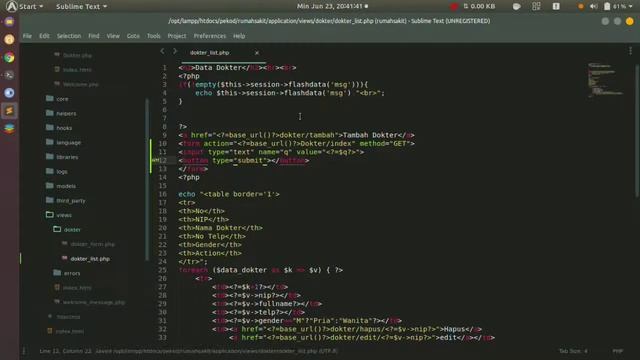The width and height of the screenshot is (640, 360).
Task: Open the Edit menu
Action: pyautogui.click(x=44, y=36)
